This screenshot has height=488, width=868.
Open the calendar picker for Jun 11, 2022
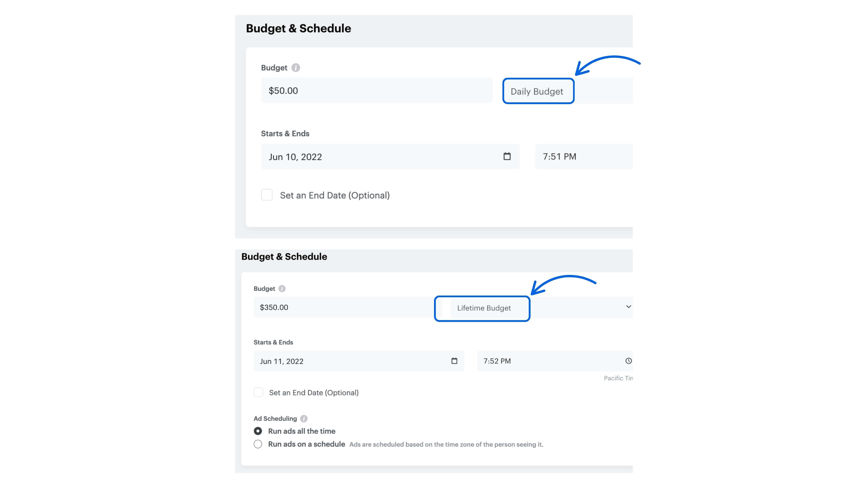[454, 361]
